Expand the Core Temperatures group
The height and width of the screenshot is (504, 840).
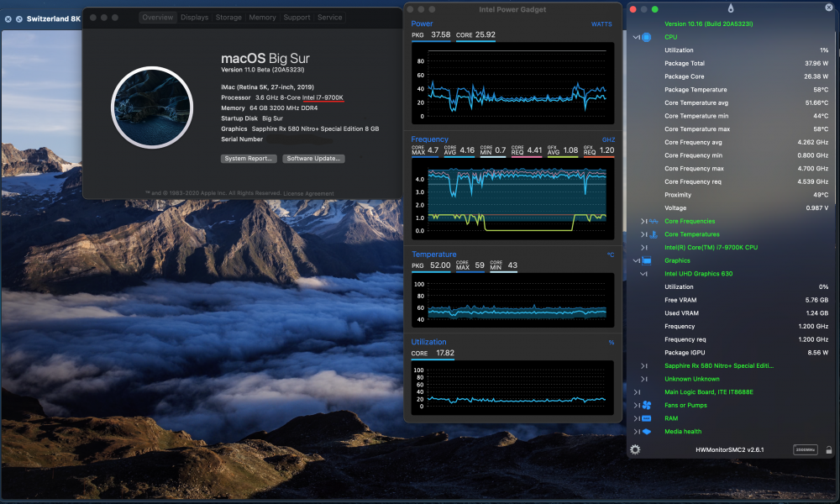click(x=644, y=234)
